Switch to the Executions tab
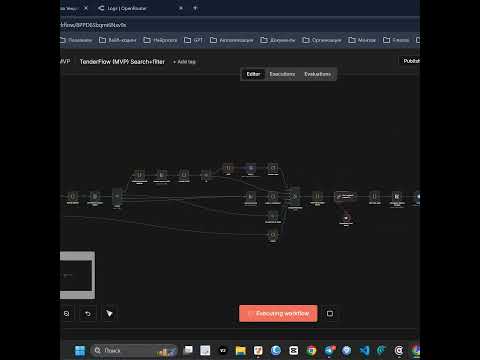Viewport: 480px width, 360px height. click(282, 74)
